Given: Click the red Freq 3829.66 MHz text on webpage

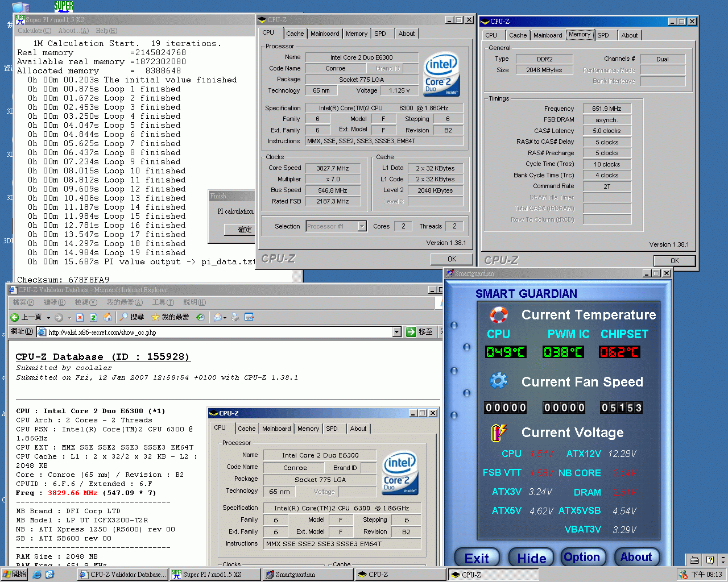Looking at the screenshot, I should 73,493.
